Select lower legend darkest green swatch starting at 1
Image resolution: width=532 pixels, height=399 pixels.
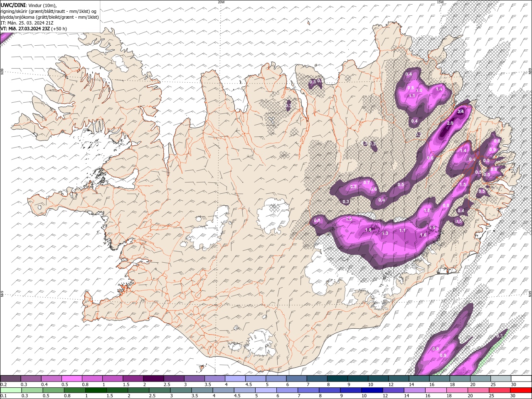[96, 390]
